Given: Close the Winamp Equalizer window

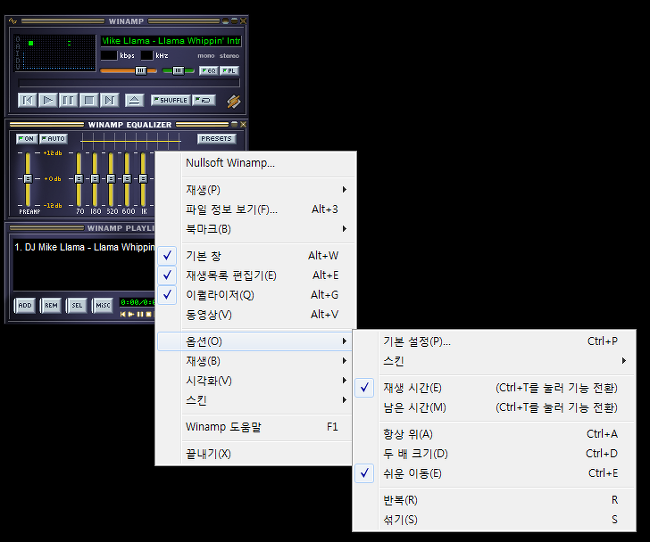Looking at the screenshot, I should [243, 124].
